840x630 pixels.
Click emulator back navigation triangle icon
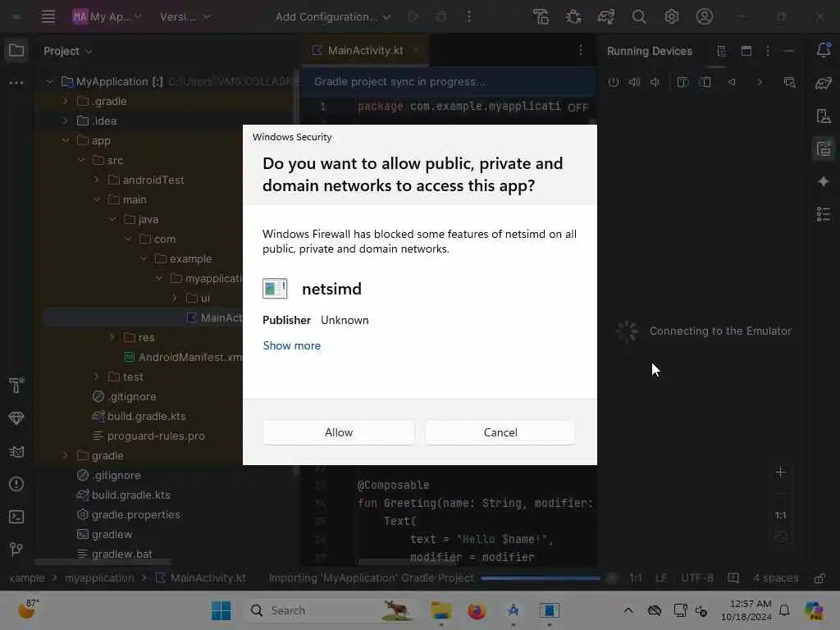coord(732,82)
